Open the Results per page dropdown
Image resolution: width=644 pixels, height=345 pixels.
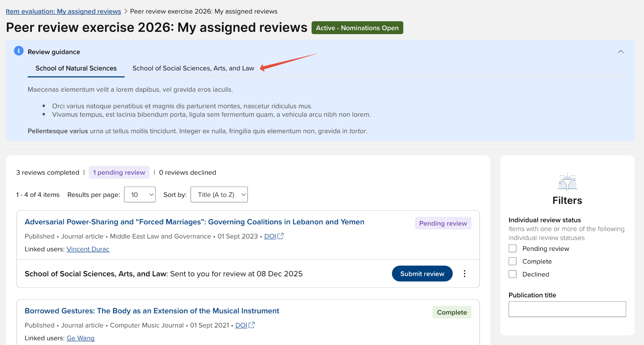[x=140, y=195]
